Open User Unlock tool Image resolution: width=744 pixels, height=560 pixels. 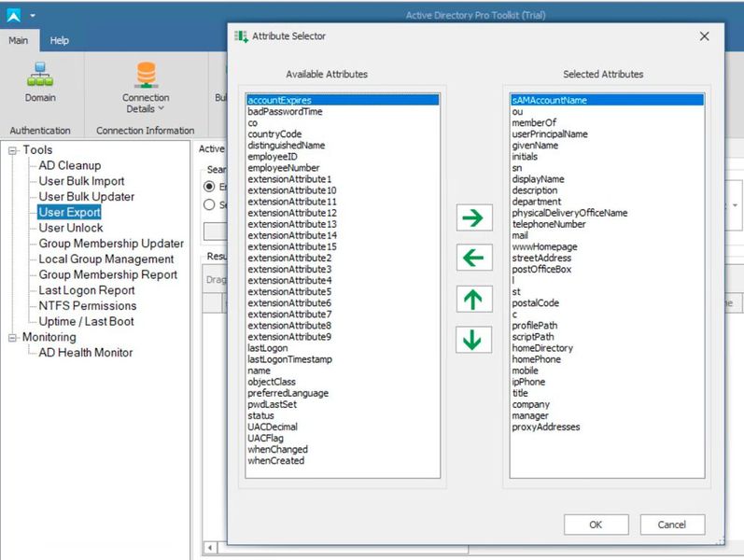[x=71, y=229]
